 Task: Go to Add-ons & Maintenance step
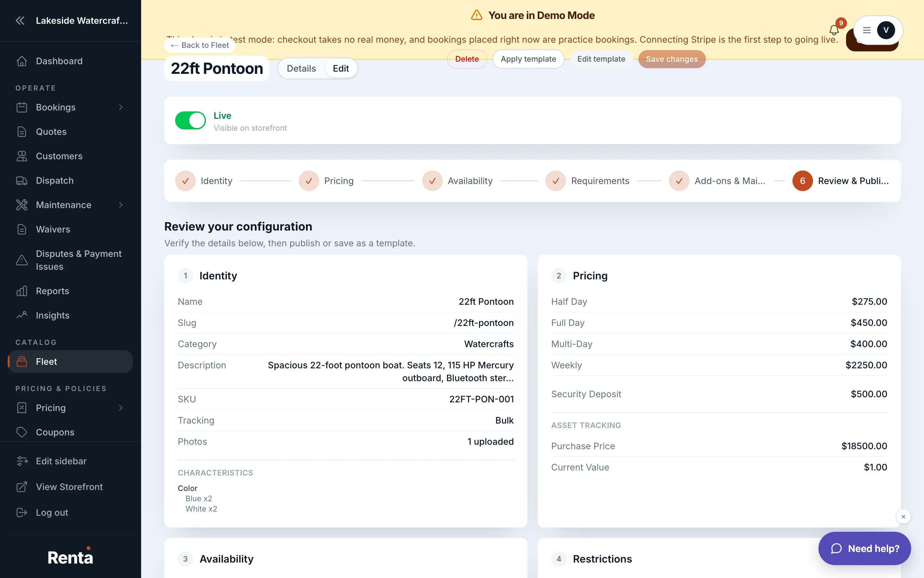pyautogui.click(x=717, y=181)
